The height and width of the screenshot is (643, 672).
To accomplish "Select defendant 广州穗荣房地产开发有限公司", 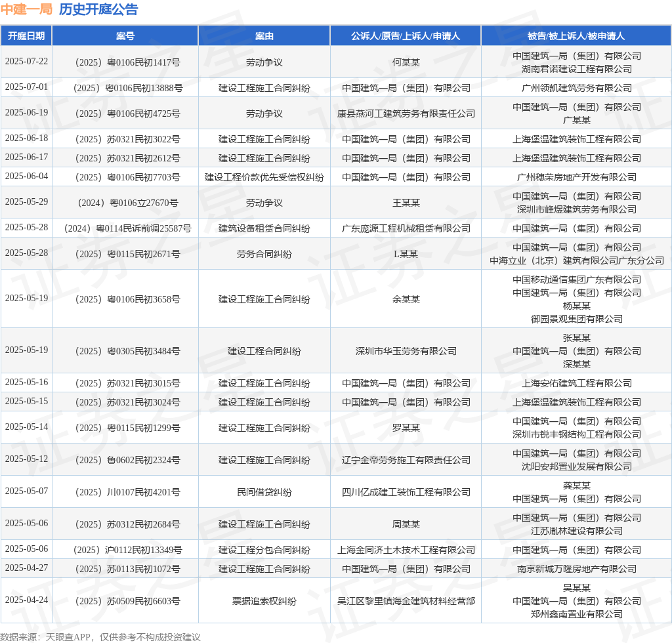I will point(577,177).
